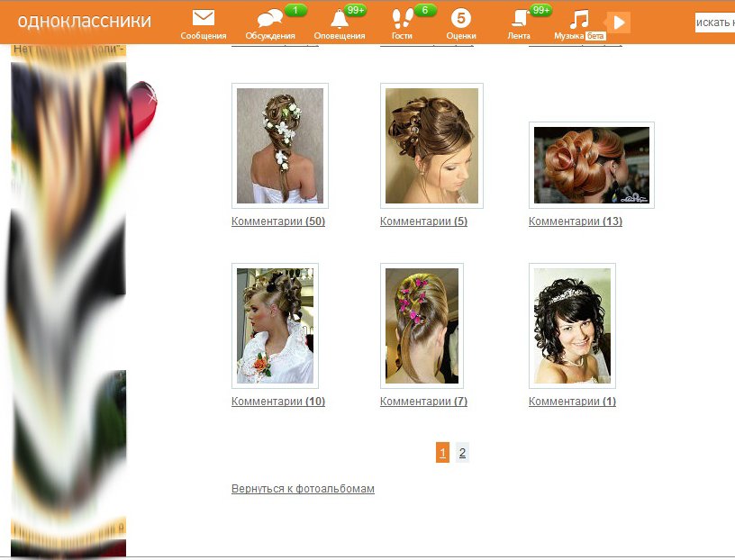Open braided hairstyle with white flowers photo

tap(280, 146)
